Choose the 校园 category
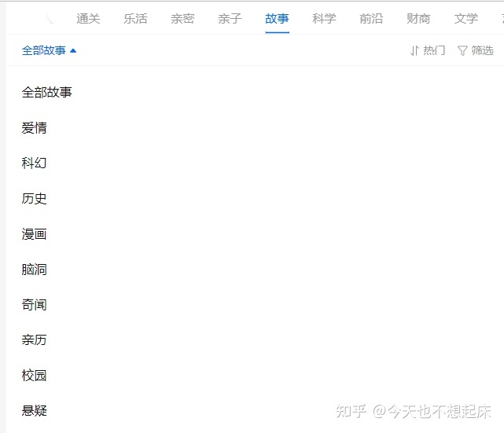 coord(34,375)
